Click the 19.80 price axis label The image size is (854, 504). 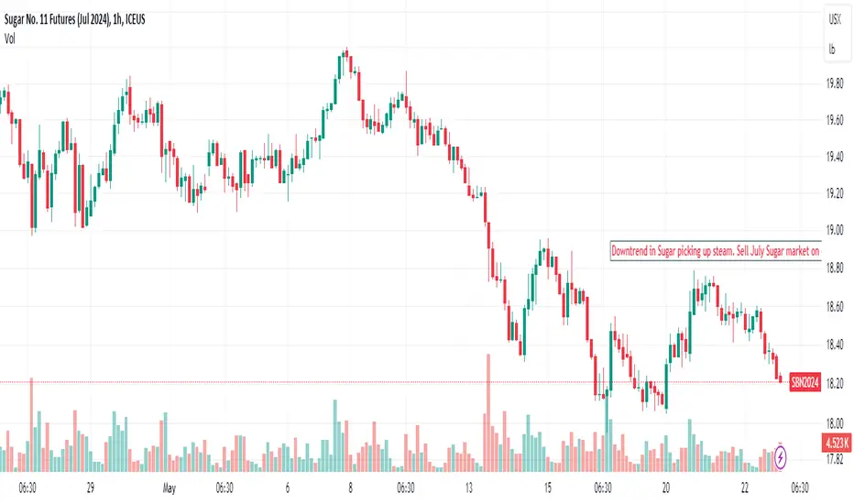click(835, 83)
